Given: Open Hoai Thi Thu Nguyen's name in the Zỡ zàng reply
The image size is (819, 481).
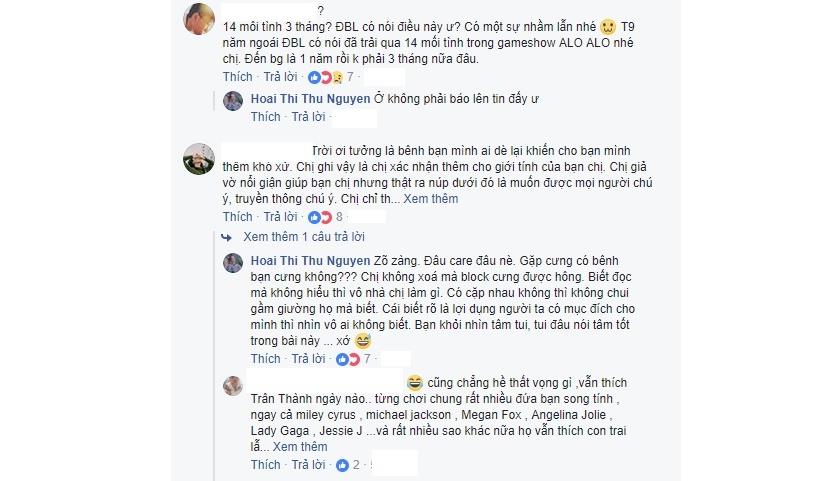Looking at the screenshot, I should coord(310,261).
